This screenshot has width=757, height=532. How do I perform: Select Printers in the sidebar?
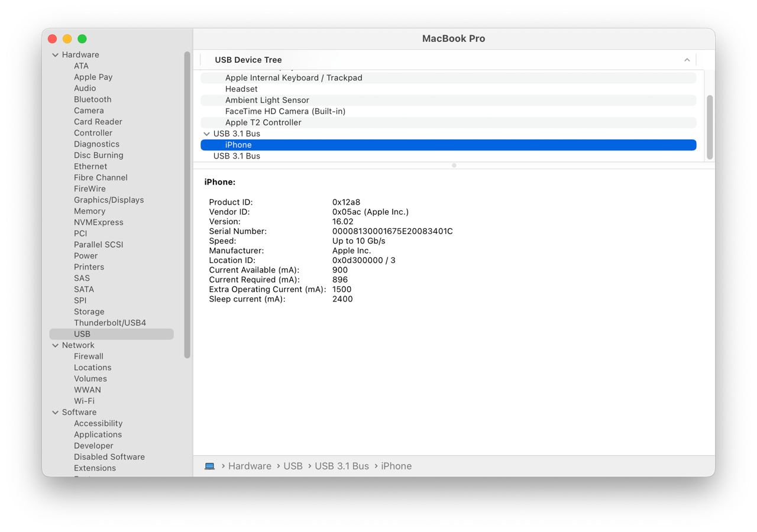[89, 267]
